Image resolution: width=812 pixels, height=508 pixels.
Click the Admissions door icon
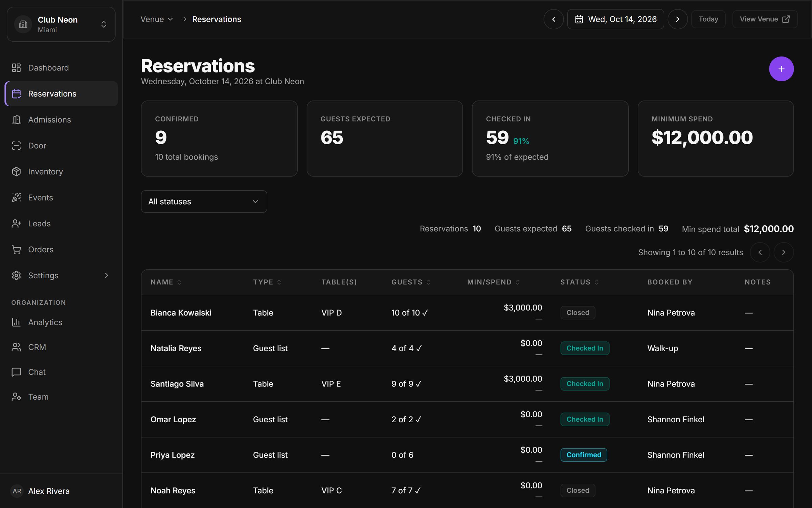pos(16,120)
